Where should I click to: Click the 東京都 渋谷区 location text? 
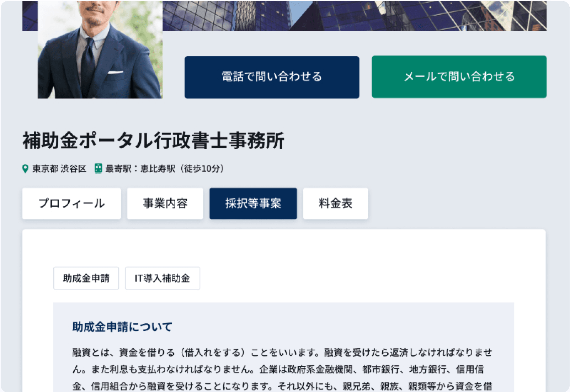pos(59,169)
